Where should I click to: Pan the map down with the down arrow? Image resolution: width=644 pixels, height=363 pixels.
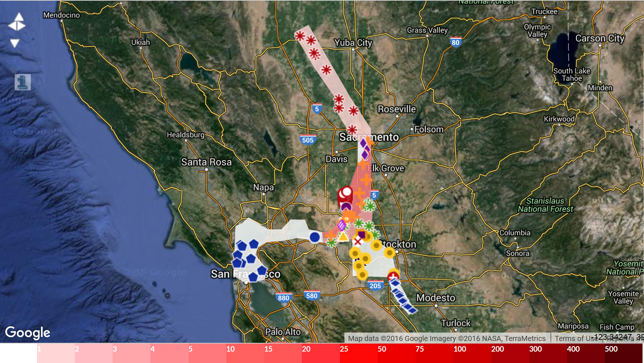pos(15,43)
